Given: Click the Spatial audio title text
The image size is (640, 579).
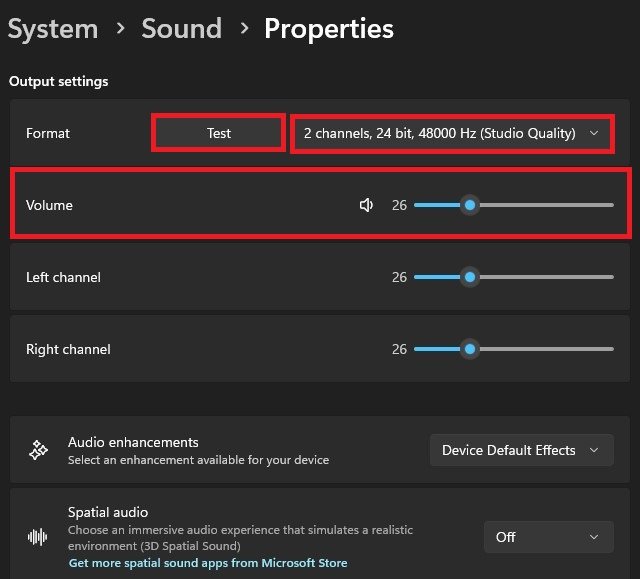Looking at the screenshot, I should click(108, 512).
